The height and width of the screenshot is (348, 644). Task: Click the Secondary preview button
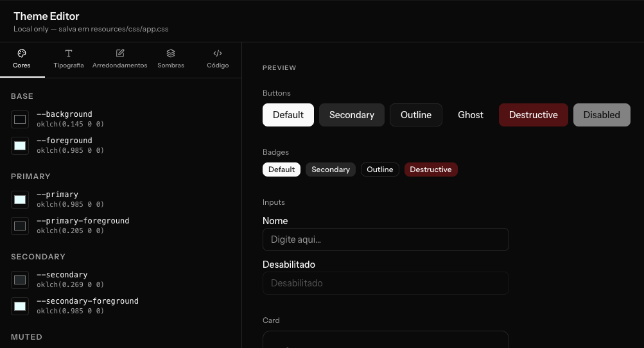tap(352, 115)
